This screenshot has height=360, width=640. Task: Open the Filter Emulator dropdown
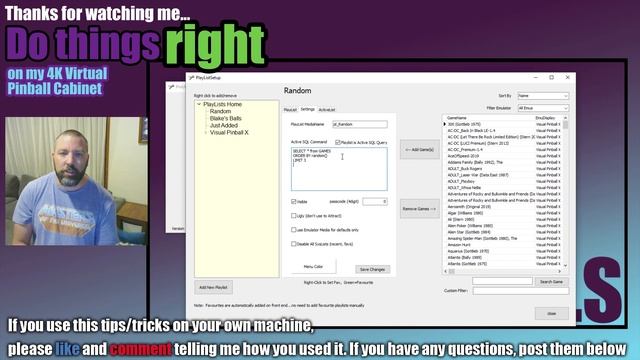(x=542, y=108)
